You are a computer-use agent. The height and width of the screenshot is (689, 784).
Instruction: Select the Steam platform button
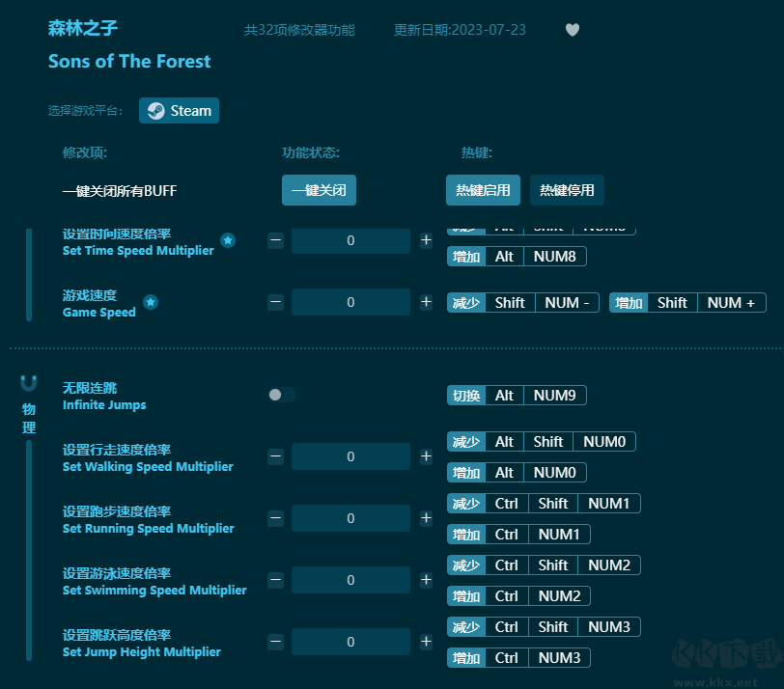pos(179,110)
